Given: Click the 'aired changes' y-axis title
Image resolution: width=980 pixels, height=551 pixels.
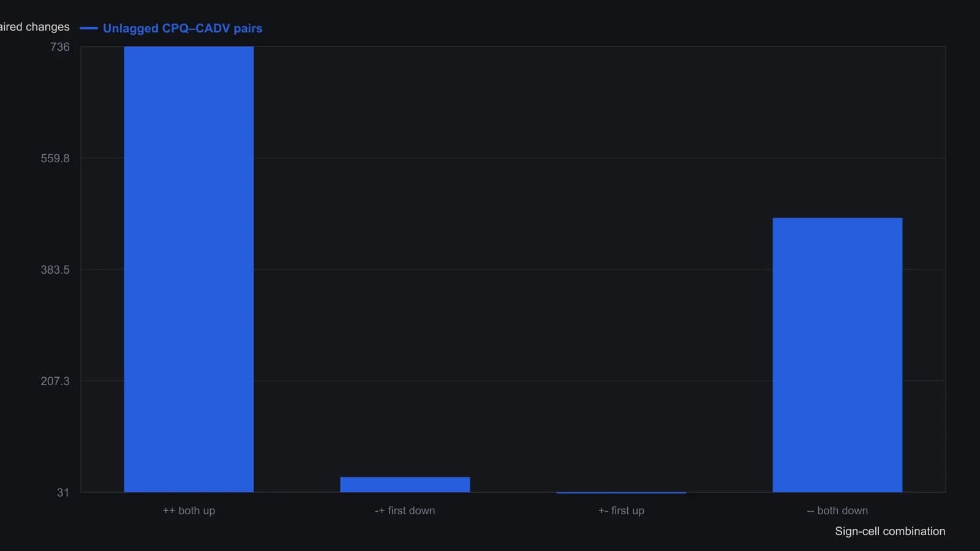Looking at the screenshot, I should pyautogui.click(x=35, y=27).
